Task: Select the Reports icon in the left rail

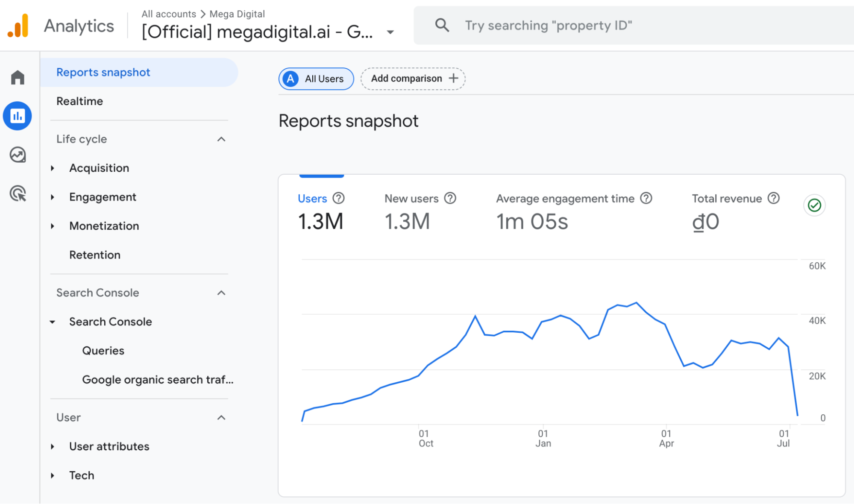Action: (18, 115)
